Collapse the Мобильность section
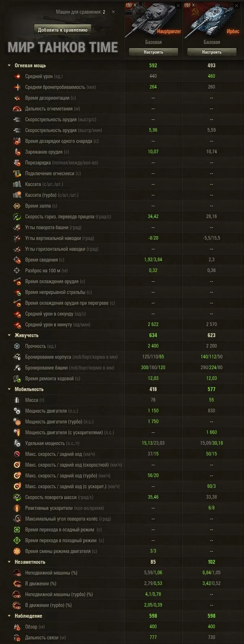The height and width of the screenshot is (644, 244). (x=9, y=389)
